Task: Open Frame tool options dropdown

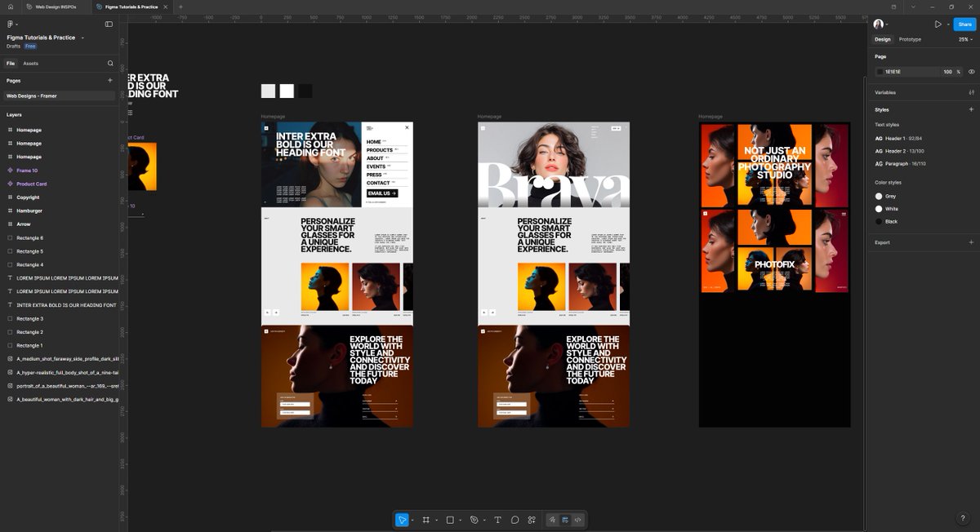Action: [436, 520]
